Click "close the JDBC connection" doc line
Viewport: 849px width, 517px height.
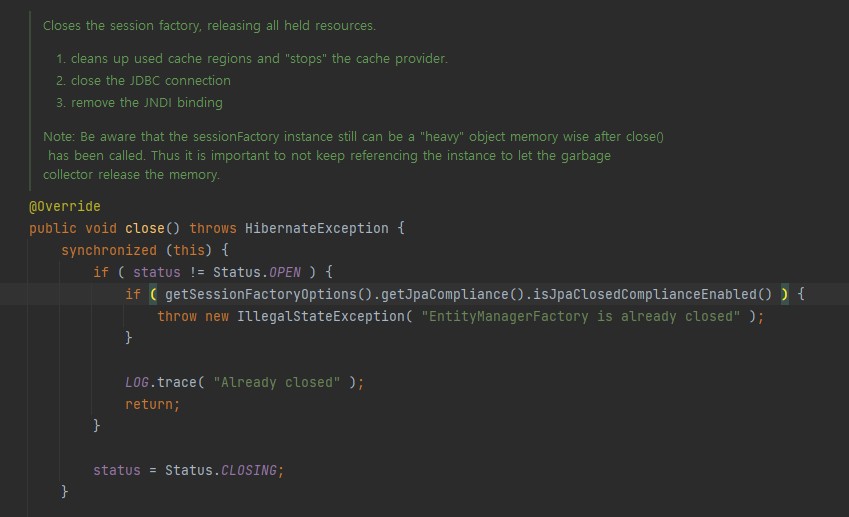pos(150,80)
